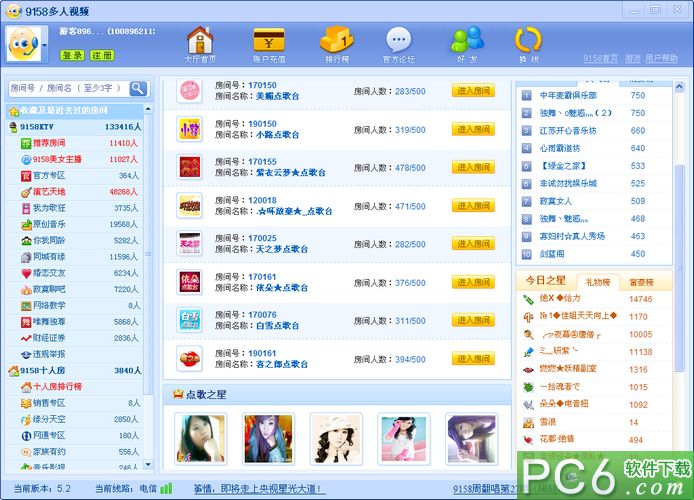Screen dimensions: 694x500
Task: Enter room 170155 紫衣云梦点歌台
Action: point(473,167)
